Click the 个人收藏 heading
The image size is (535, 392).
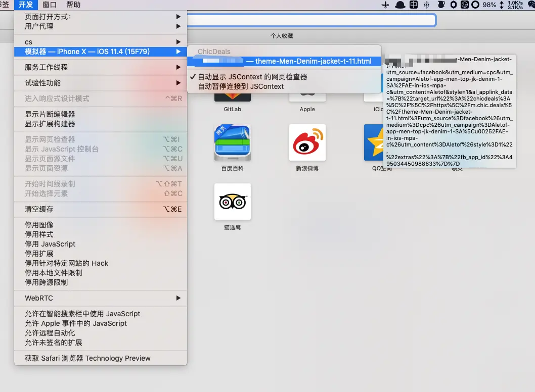pos(282,36)
